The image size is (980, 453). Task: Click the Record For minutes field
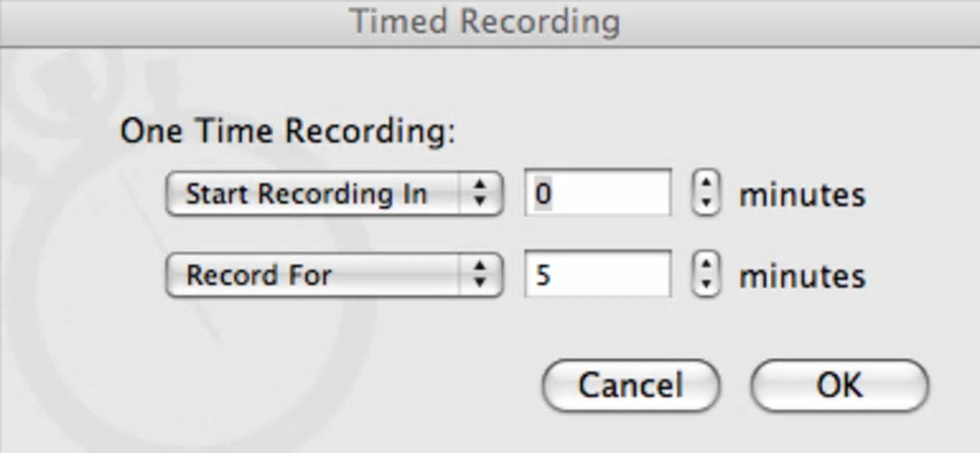[x=598, y=276]
